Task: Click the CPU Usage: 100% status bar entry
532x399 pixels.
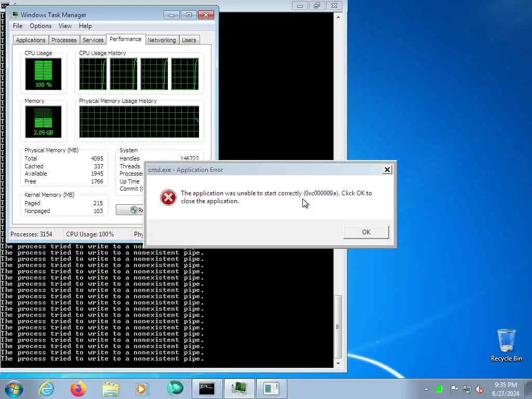Action: click(90, 234)
